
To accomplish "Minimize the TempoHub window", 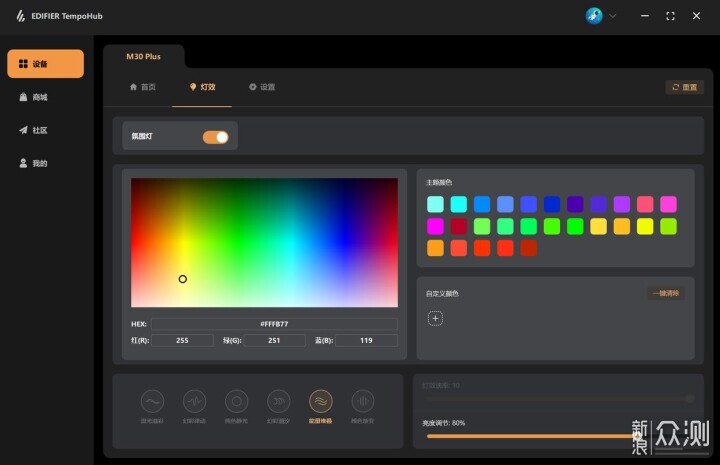I will pos(645,16).
